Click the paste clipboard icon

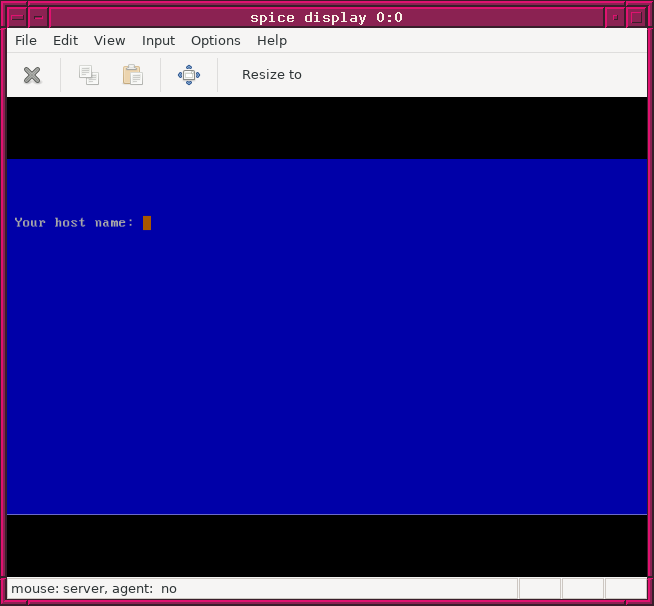click(132, 75)
